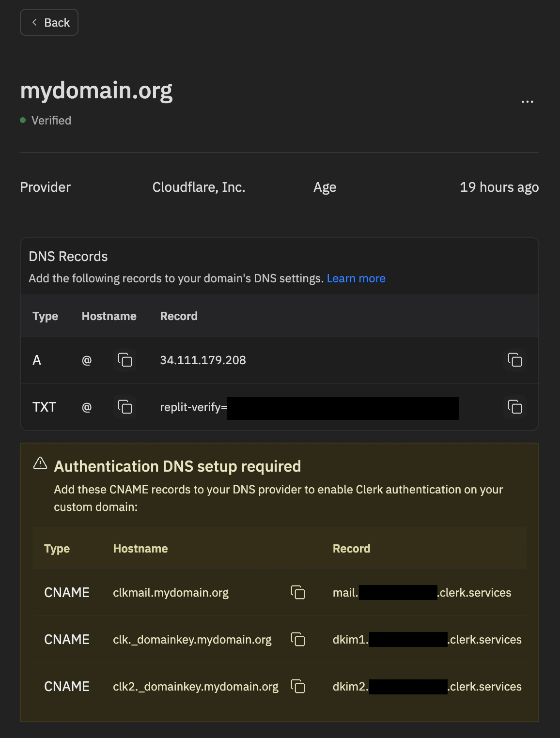560x738 pixels.
Task: Click the Authentication DNS setup required heading
Action: coord(177,466)
